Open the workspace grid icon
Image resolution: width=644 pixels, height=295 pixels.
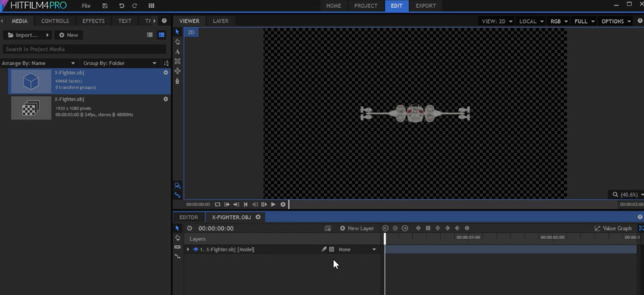click(151, 6)
